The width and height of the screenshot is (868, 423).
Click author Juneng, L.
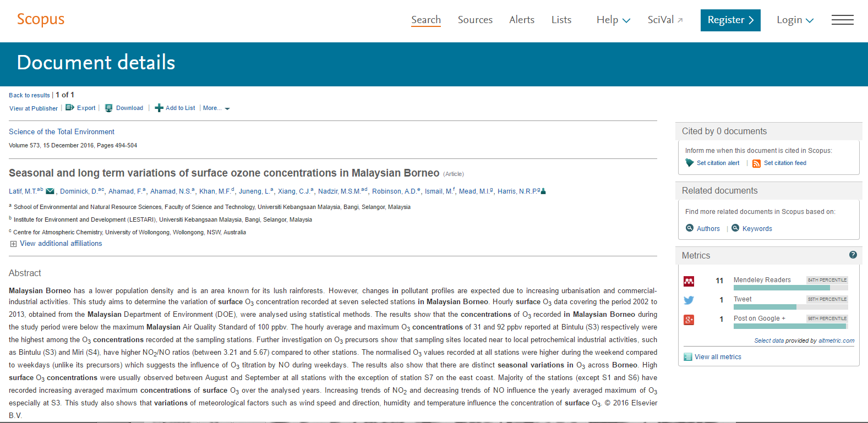tap(253, 191)
